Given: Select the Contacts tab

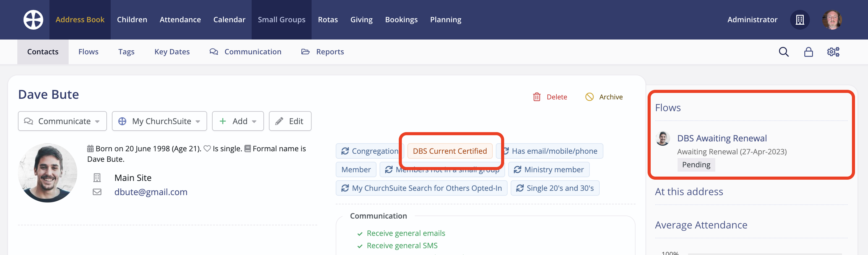Looking at the screenshot, I should click(43, 52).
